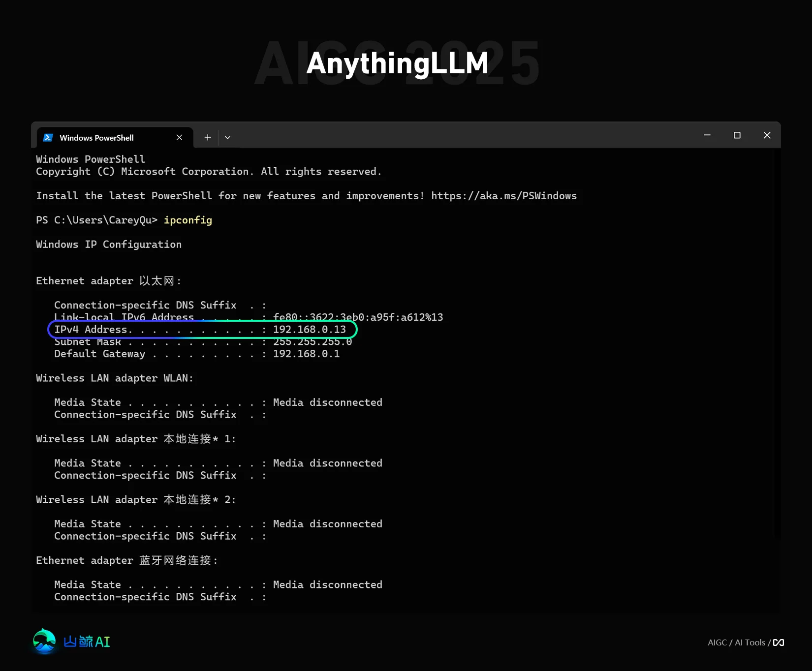
Task: Click 'Media disconnected' under WLAN adapter
Action: click(x=328, y=402)
